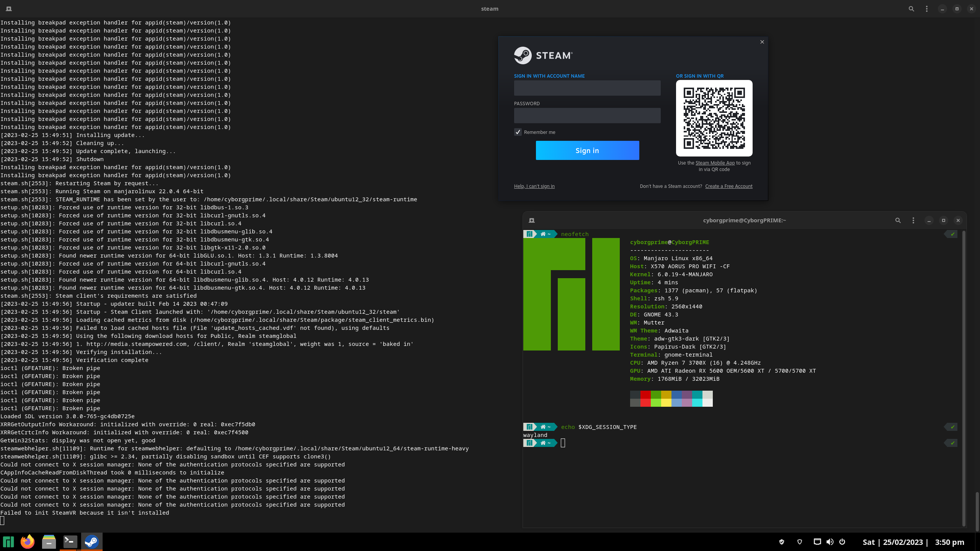Switch to the terminal taskbar icon

coord(70,542)
